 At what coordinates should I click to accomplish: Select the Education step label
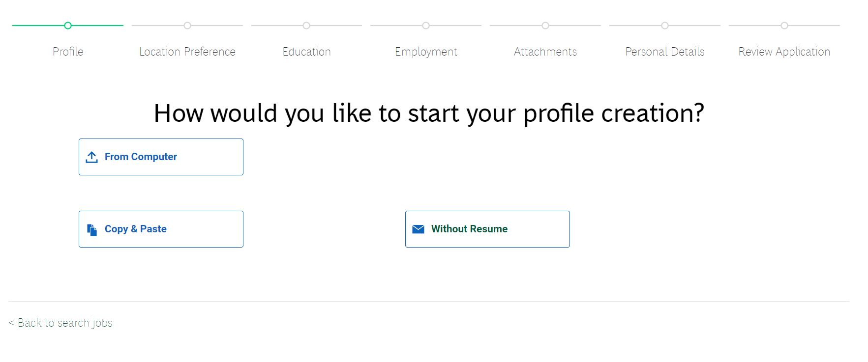click(306, 52)
